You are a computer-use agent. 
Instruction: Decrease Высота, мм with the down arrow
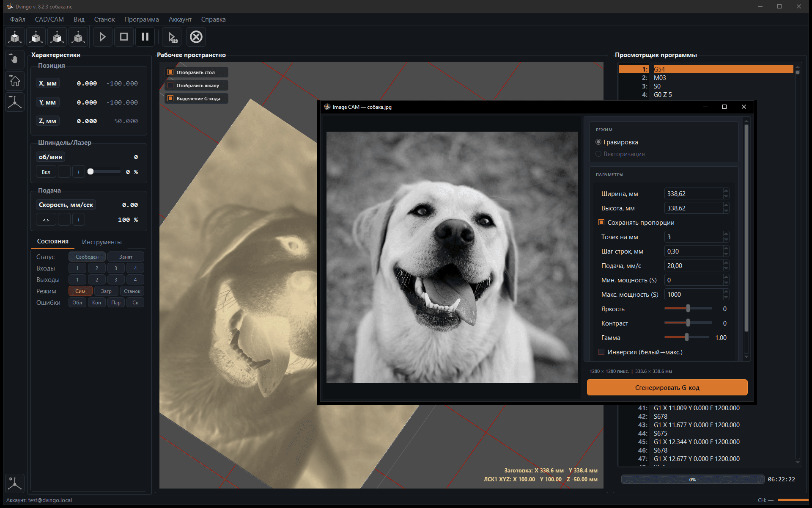tap(726, 211)
